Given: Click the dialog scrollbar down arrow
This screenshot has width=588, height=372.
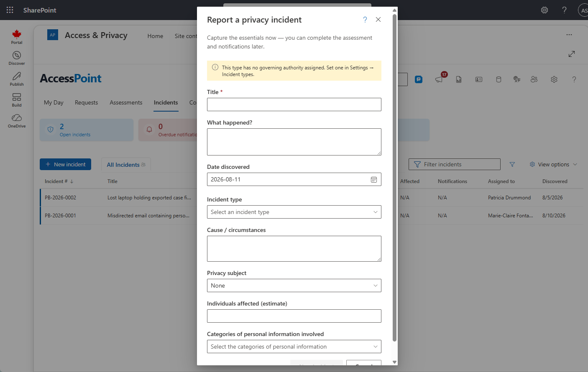Looking at the screenshot, I should point(394,362).
